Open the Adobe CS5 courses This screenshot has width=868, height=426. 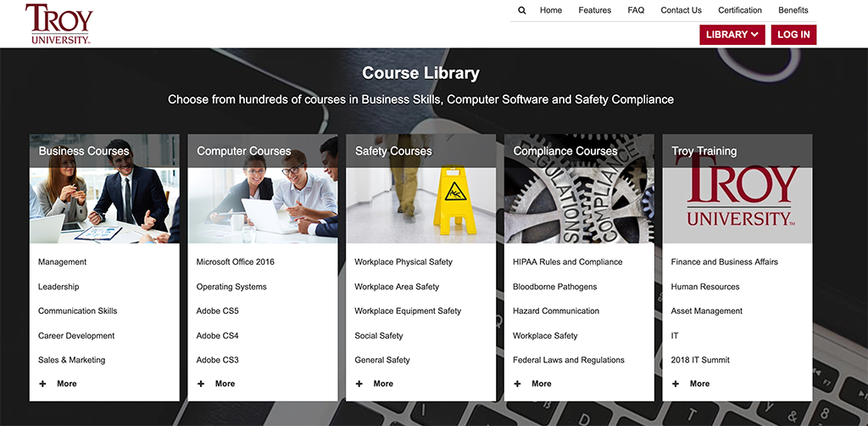tap(218, 311)
